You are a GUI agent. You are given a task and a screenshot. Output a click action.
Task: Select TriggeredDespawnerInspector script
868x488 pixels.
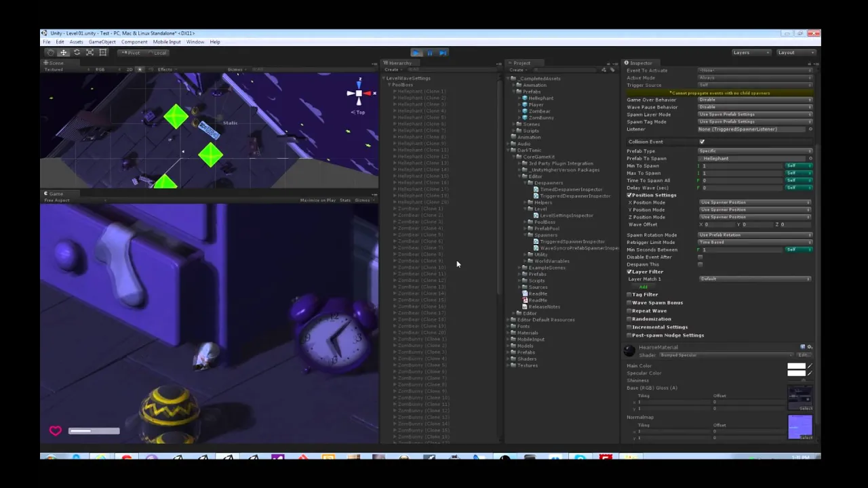(575, 196)
